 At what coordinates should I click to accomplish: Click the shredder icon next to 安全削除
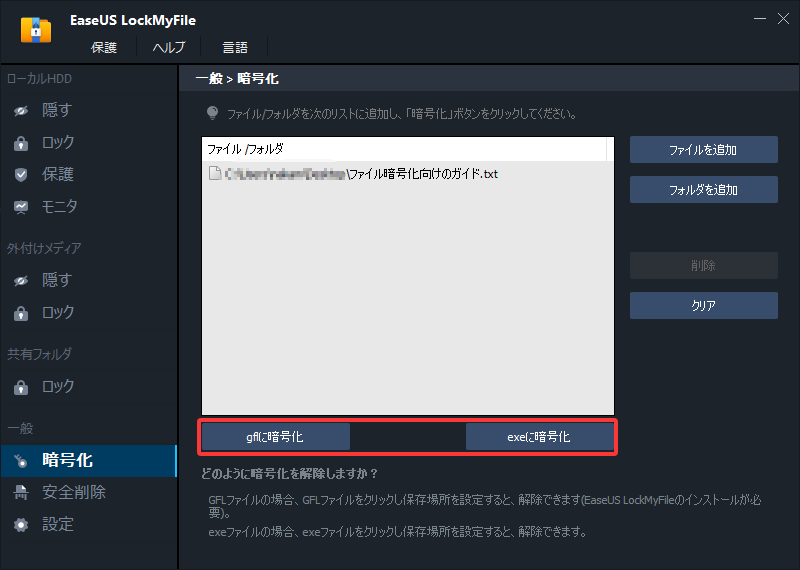click(x=21, y=492)
